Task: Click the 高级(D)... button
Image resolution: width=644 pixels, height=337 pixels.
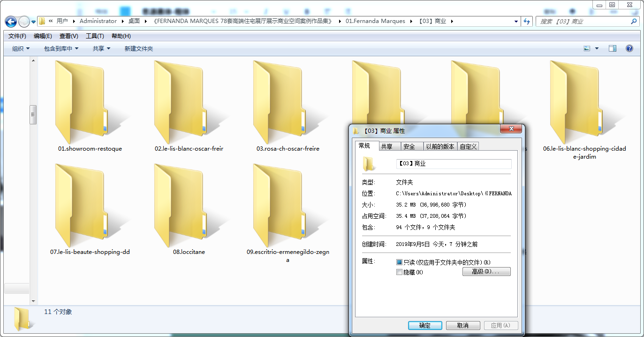Action: [486, 272]
